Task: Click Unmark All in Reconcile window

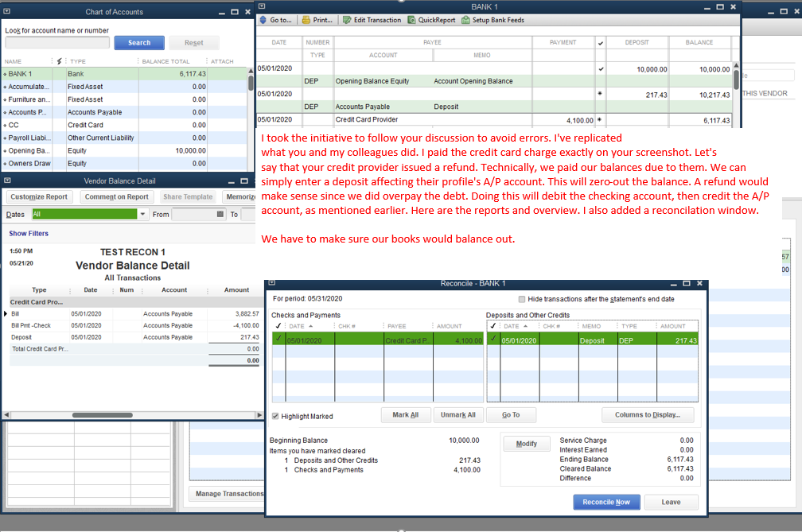Action: 458,415
